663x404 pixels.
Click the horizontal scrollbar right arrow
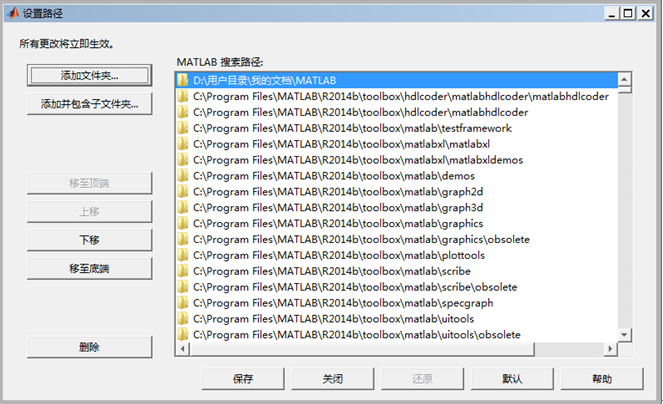coord(610,349)
